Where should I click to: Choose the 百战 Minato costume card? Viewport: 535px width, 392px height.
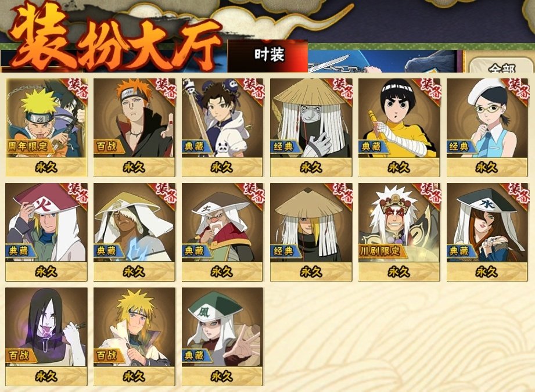pyautogui.click(x=134, y=337)
